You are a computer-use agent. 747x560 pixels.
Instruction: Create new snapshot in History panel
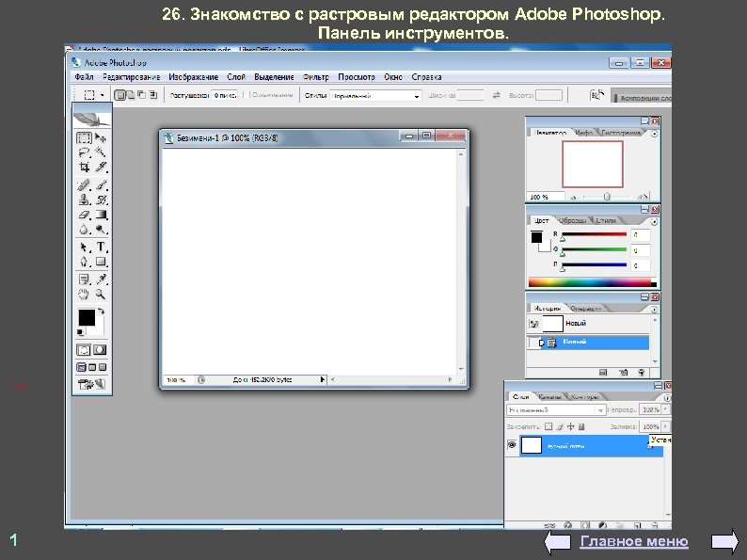[624, 373]
